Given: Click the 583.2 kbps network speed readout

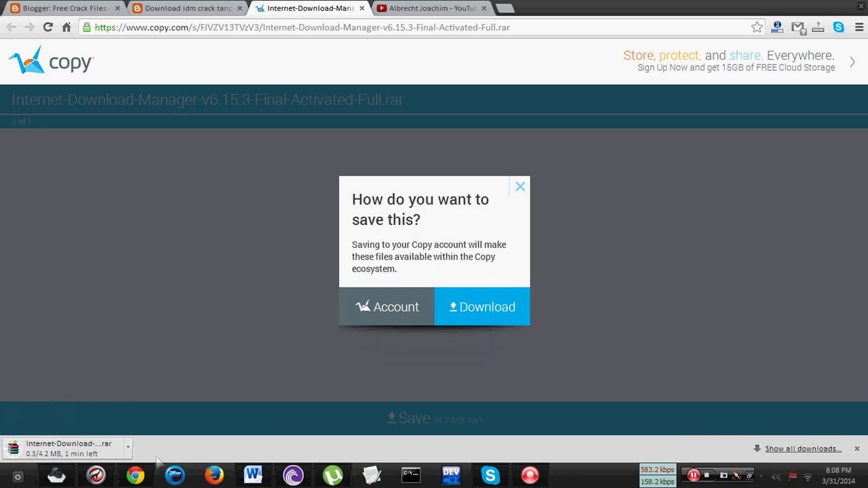Looking at the screenshot, I should click(x=657, y=469).
